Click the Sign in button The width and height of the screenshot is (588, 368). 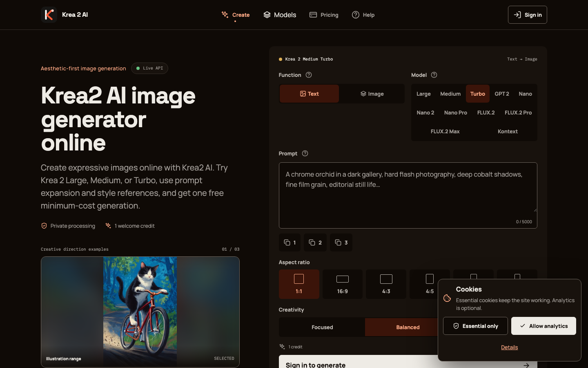(528, 15)
